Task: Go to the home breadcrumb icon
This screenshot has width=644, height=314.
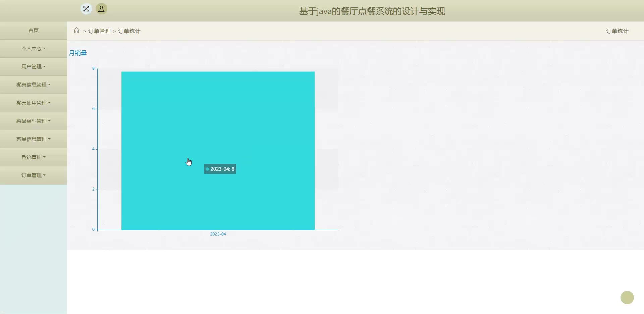Action: tap(76, 31)
